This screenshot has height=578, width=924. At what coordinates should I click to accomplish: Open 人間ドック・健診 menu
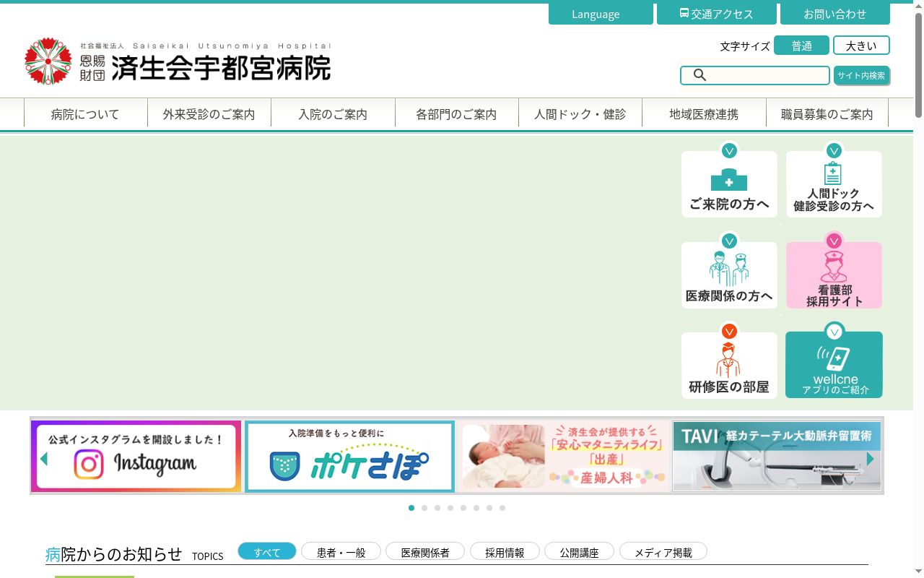tap(580, 113)
